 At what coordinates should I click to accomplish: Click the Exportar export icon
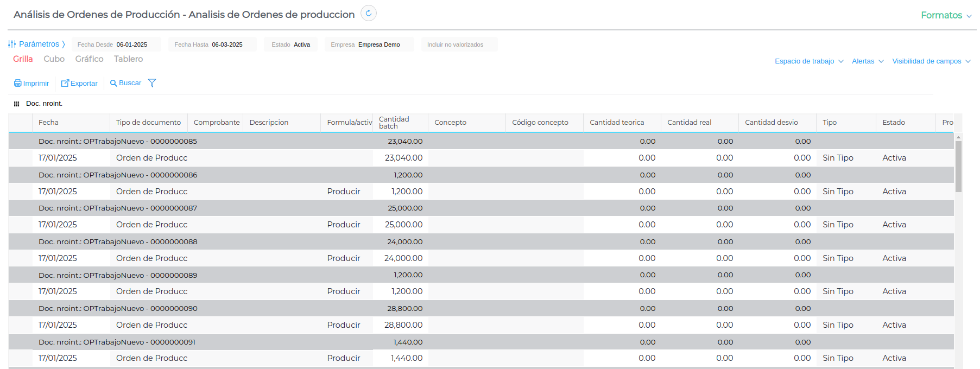click(x=65, y=83)
